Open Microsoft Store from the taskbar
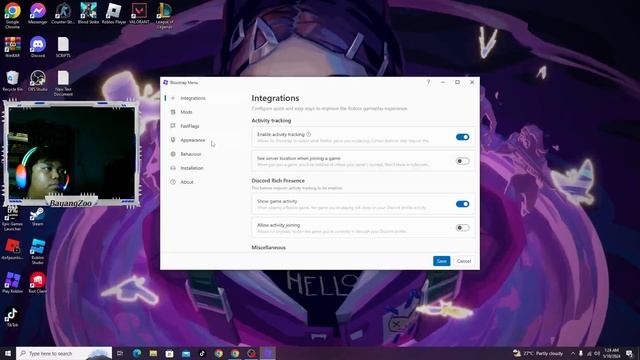640x360 pixels. coord(169,353)
